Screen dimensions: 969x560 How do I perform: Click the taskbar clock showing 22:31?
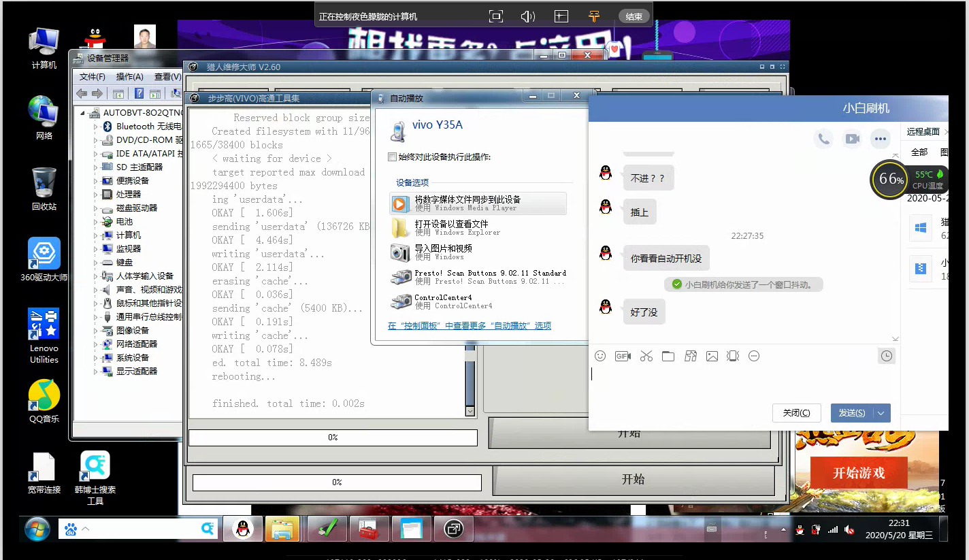pyautogui.click(x=899, y=529)
